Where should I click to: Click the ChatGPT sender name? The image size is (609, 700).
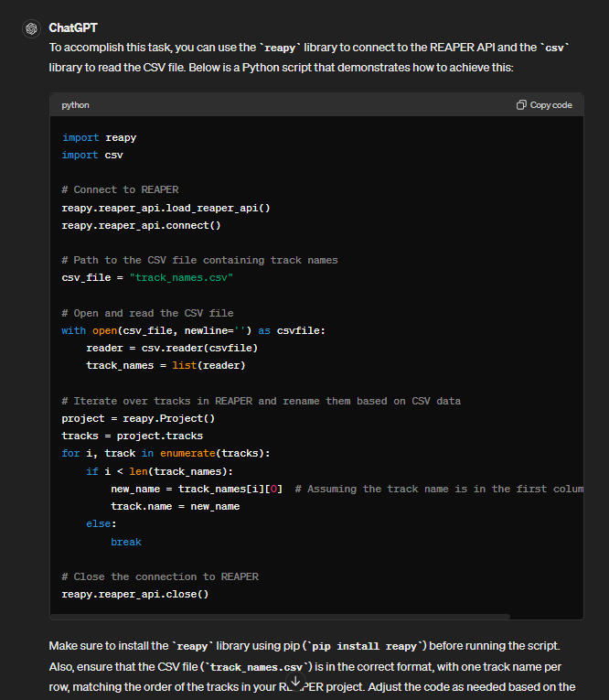click(x=73, y=27)
